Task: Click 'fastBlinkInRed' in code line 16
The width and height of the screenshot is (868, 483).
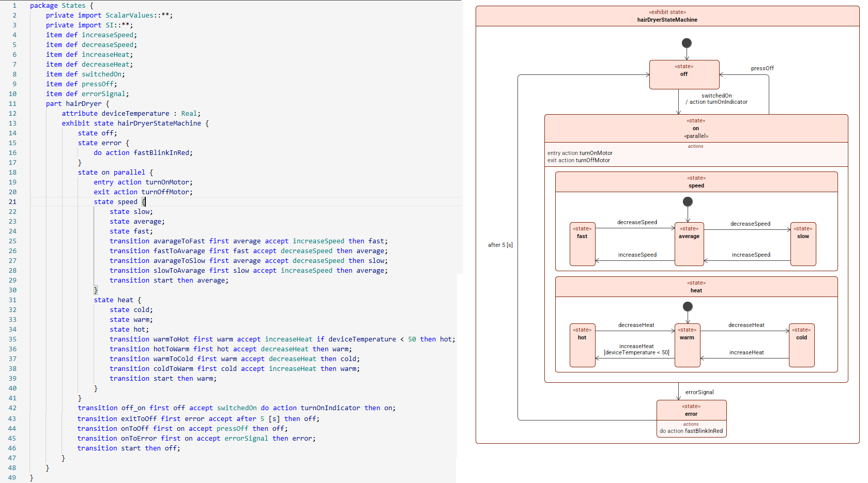Action: click(x=163, y=153)
